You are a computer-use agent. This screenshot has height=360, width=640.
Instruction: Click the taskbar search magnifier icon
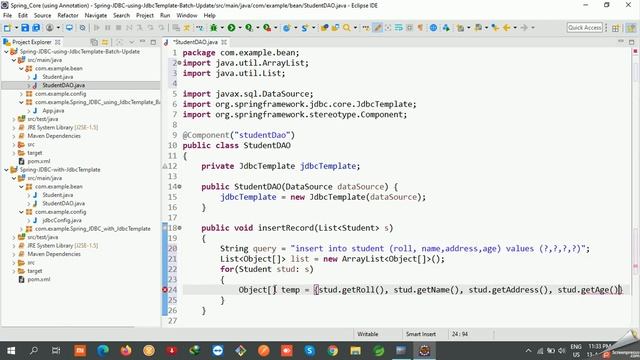pos(34,351)
